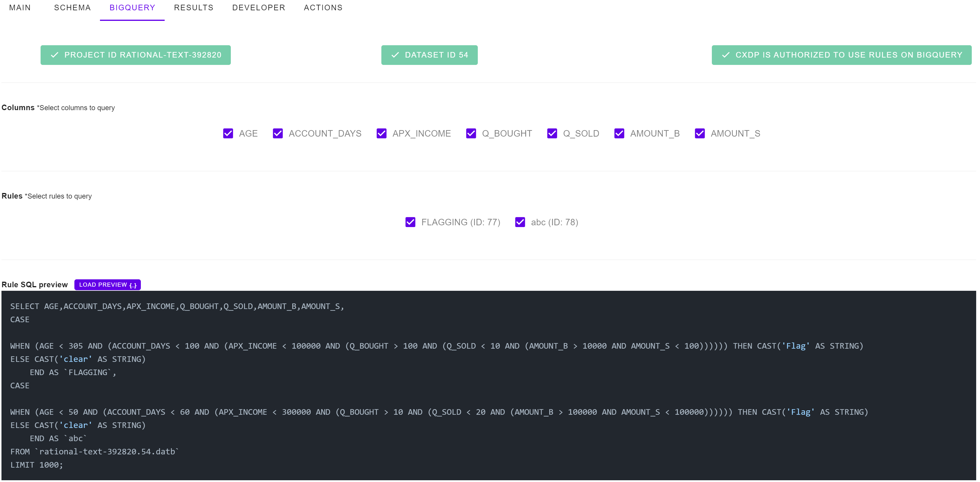Go to the DEVELOPER tab
980x482 pixels.
(x=259, y=8)
